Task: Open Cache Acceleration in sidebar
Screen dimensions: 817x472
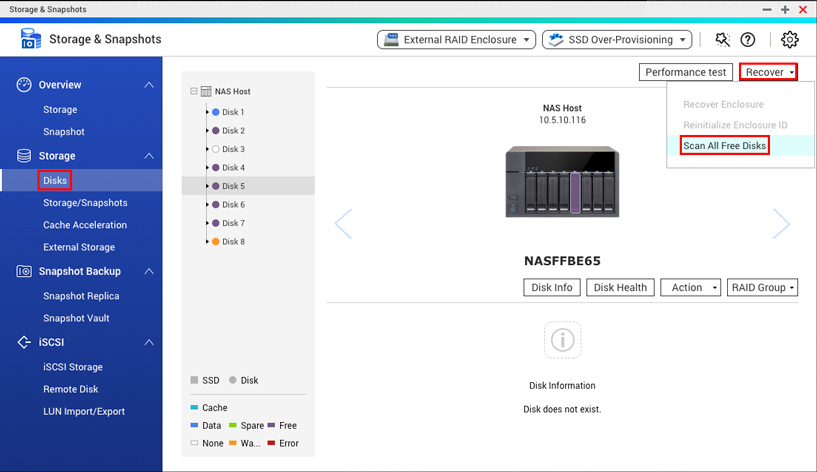Action: tap(85, 225)
